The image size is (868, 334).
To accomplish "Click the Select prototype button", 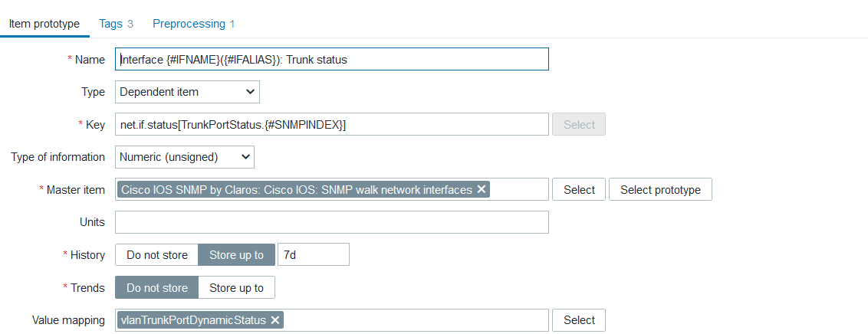I will tap(660, 190).
